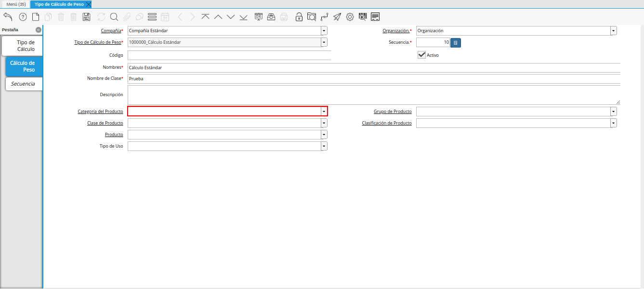Viewport: 644px width, 289px height.
Task: Save the record with floppy disk icon
Action: [x=87, y=17]
